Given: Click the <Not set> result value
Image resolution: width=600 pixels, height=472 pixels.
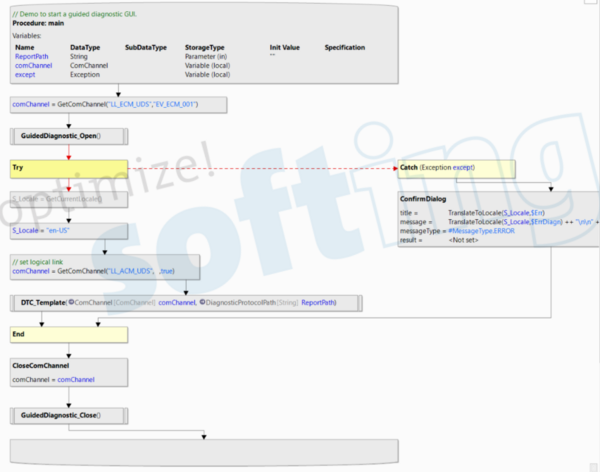Looking at the screenshot, I should (x=463, y=240).
